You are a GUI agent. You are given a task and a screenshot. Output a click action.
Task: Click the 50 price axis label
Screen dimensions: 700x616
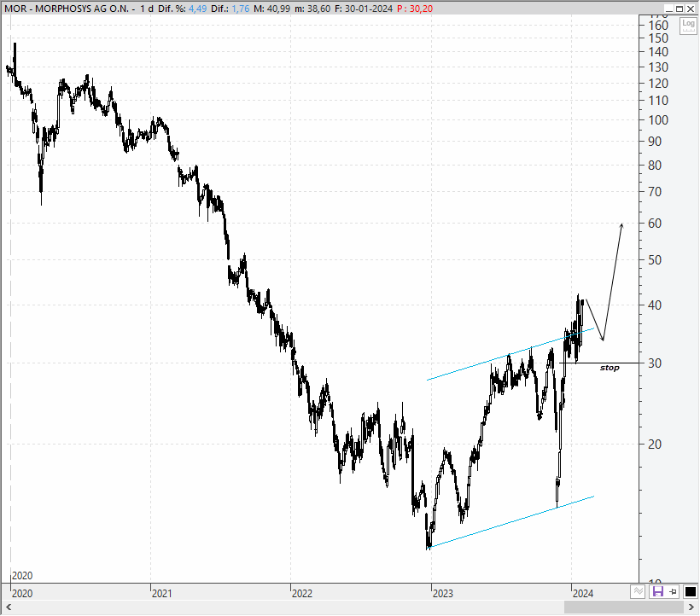[x=655, y=260]
